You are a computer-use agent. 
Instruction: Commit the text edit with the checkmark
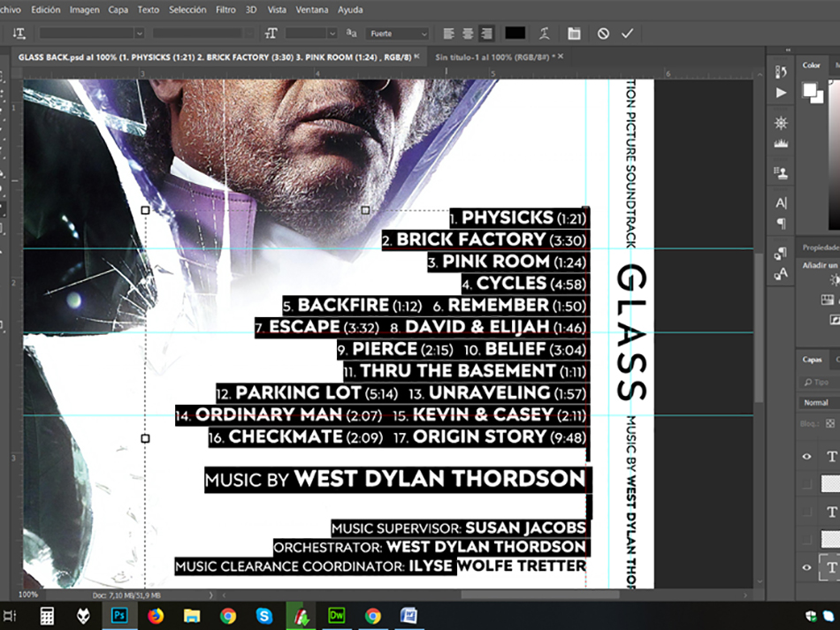pyautogui.click(x=628, y=34)
